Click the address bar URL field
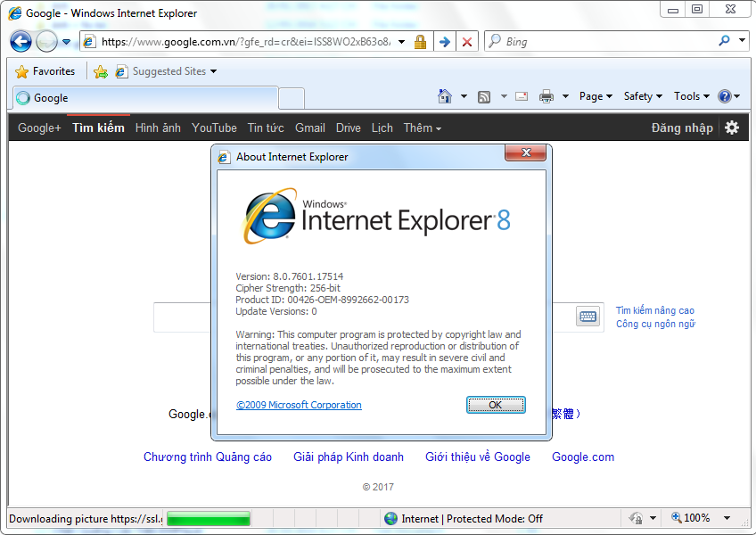756x535 pixels. tap(245, 42)
